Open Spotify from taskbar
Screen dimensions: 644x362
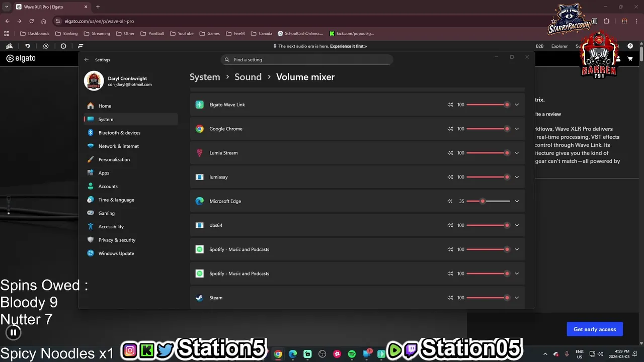click(352, 354)
